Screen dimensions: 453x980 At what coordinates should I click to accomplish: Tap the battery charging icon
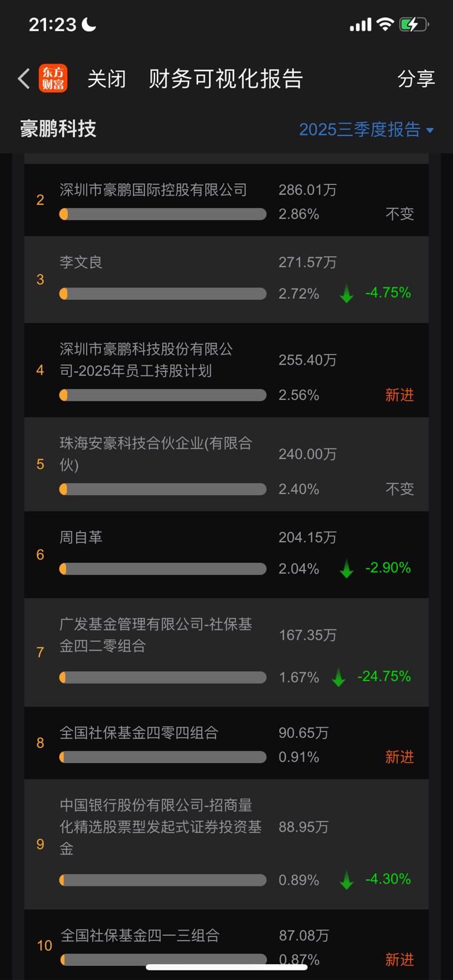coord(413,25)
